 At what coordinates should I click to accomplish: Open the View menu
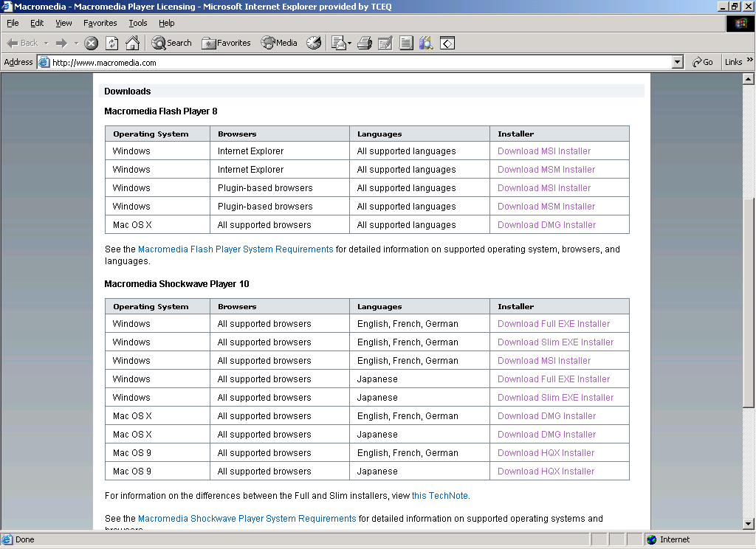63,23
